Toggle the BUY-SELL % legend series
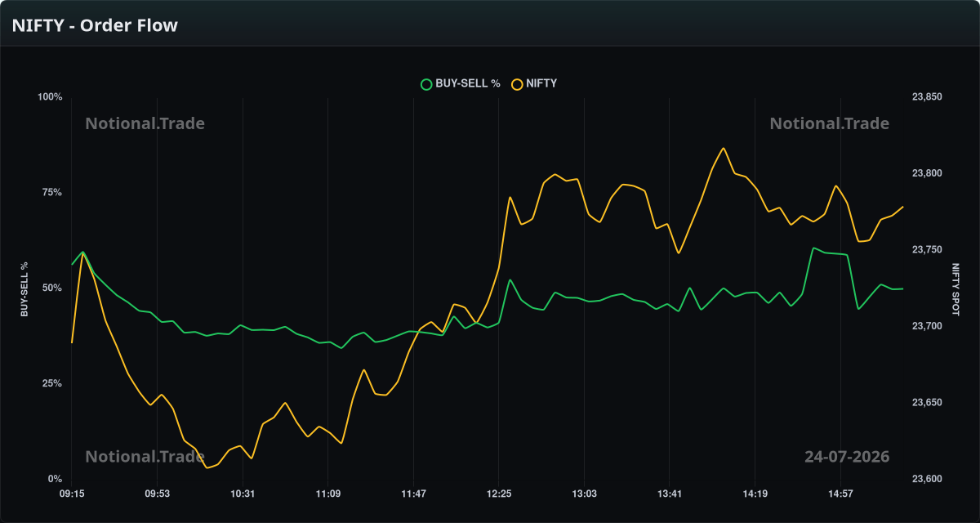 460,83
